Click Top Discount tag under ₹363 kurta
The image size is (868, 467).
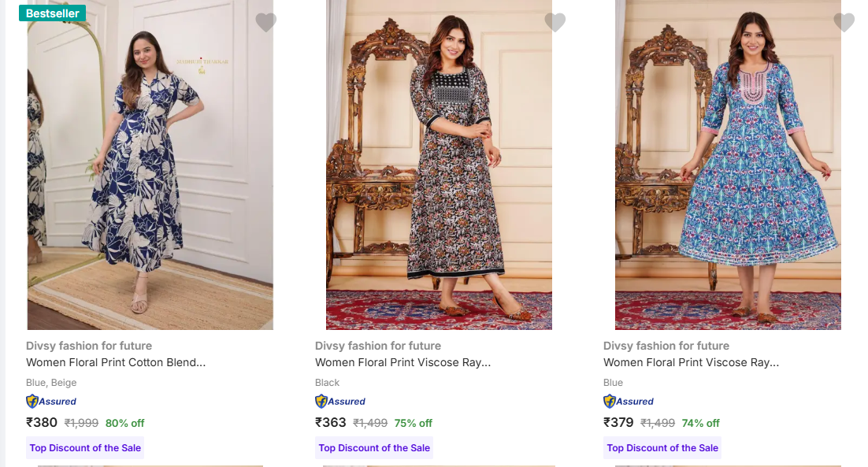click(x=374, y=448)
